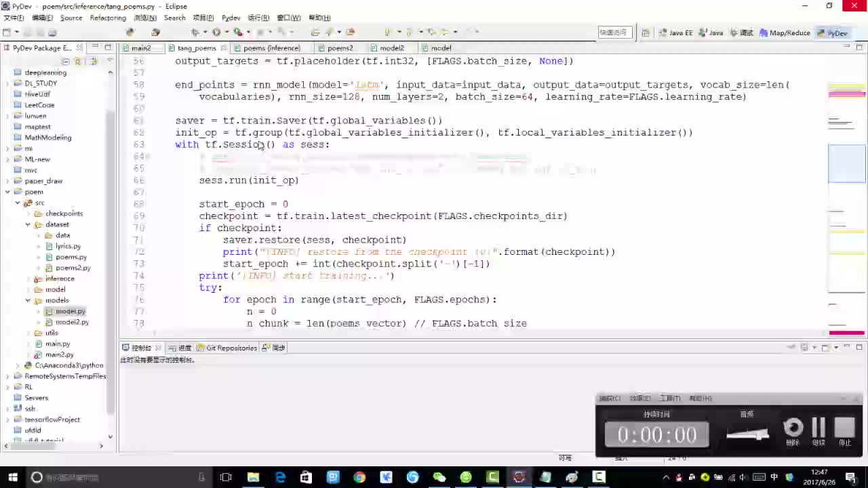
Task: Click the Cortana search circle in taskbar
Action: tap(37, 477)
